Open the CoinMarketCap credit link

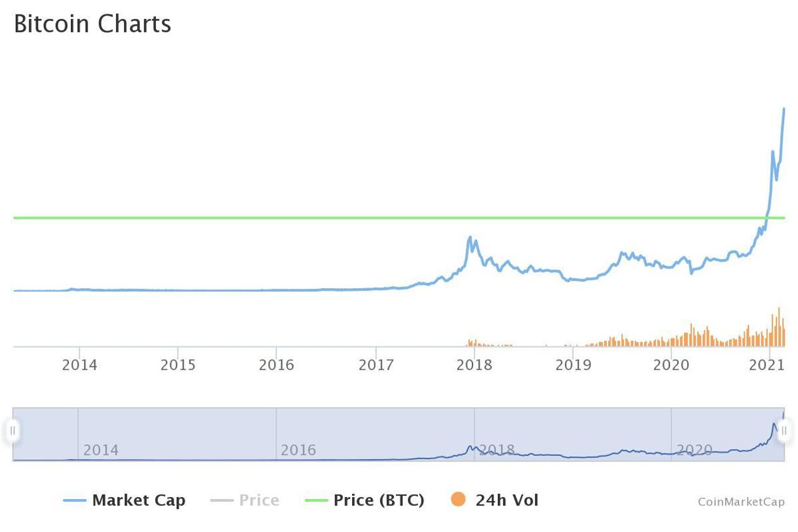click(x=741, y=502)
